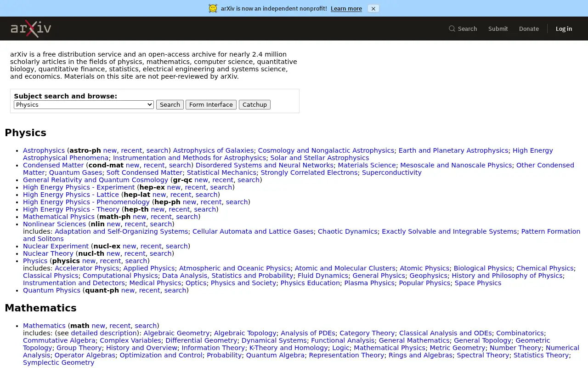Open the Plasma Physics category
This screenshot has height=368, width=588.
click(x=369, y=283)
